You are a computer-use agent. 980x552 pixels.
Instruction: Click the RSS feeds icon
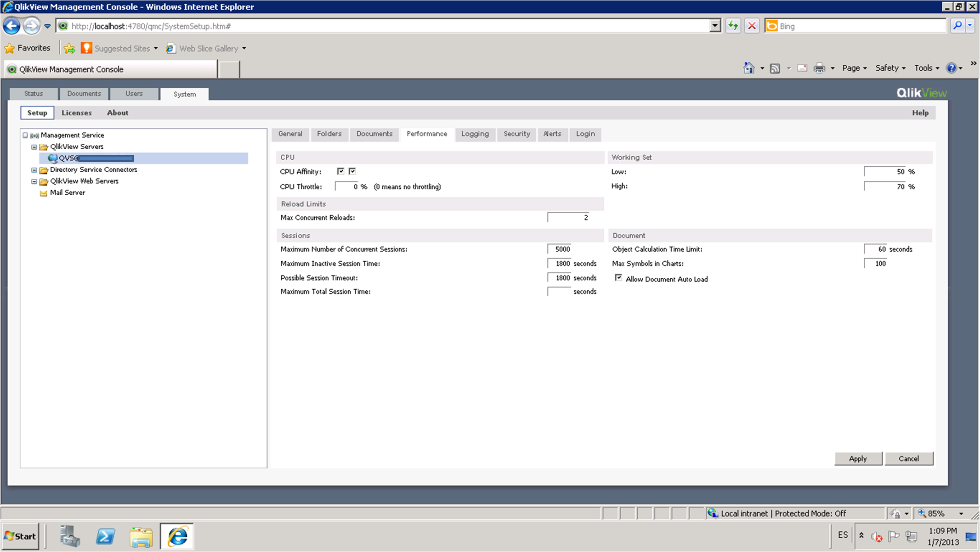(x=775, y=68)
